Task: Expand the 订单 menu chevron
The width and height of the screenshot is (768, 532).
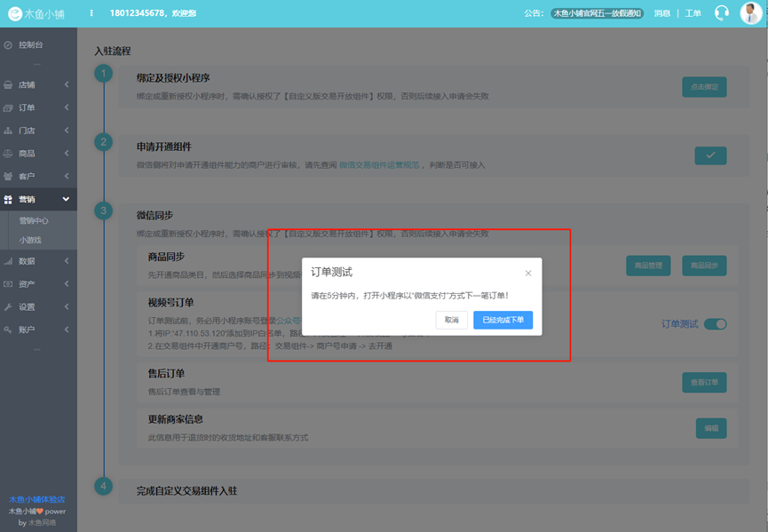Action: [66, 107]
